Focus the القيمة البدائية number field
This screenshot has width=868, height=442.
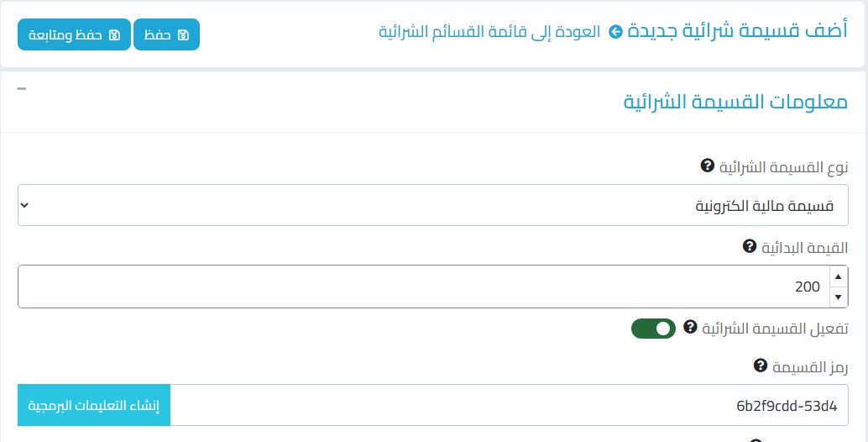click(x=420, y=287)
